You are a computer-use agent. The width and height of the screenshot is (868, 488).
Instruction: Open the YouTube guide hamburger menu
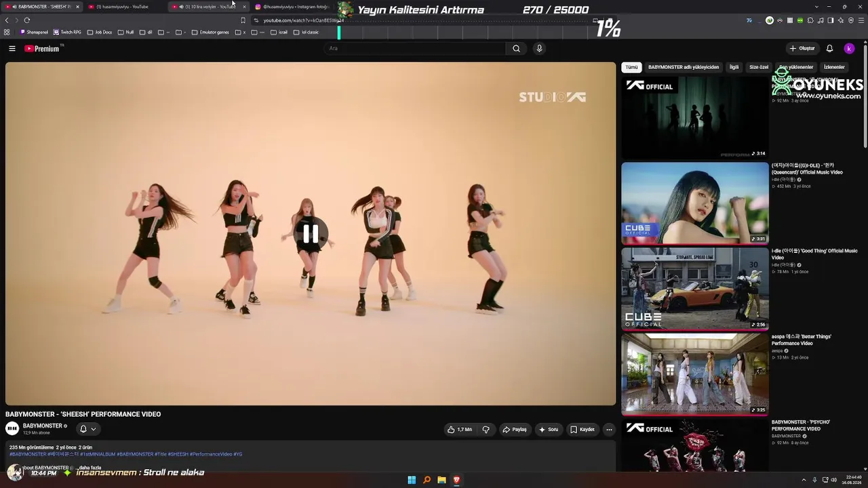pos(12,48)
